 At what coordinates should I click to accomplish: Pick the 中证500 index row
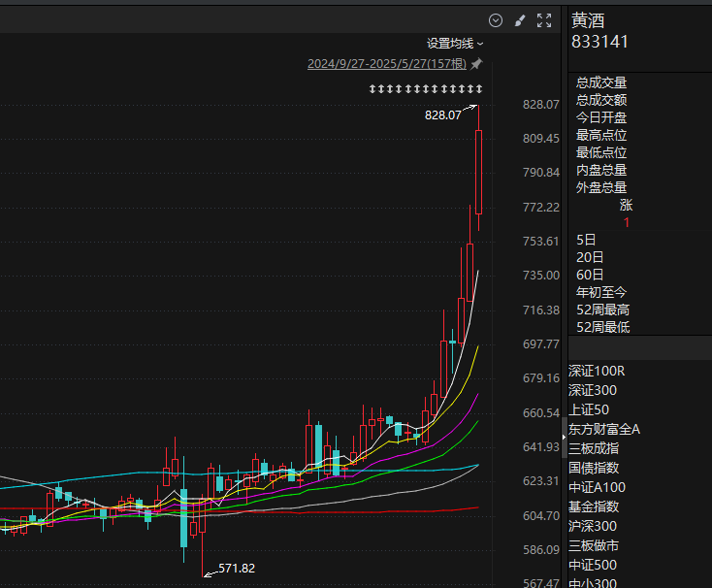click(593, 565)
